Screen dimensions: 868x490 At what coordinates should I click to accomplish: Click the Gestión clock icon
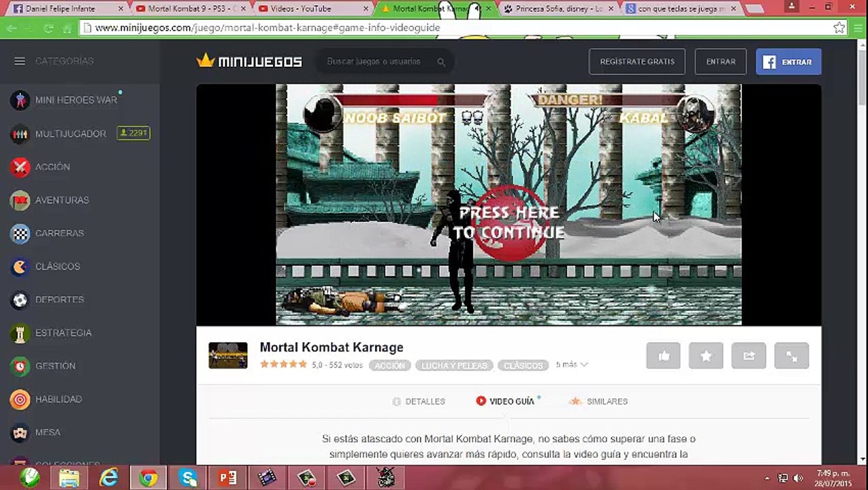pos(20,366)
